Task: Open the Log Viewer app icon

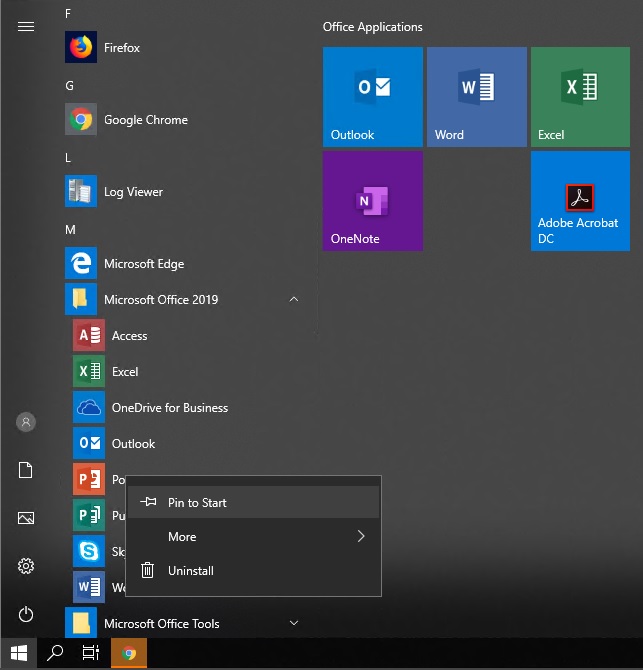Action: click(x=81, y=191)
